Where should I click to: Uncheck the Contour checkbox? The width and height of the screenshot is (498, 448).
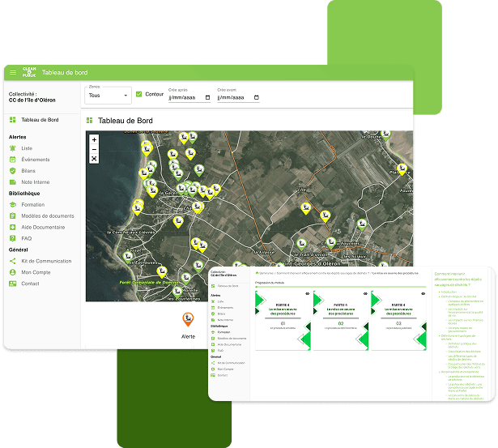pos(139,95)
